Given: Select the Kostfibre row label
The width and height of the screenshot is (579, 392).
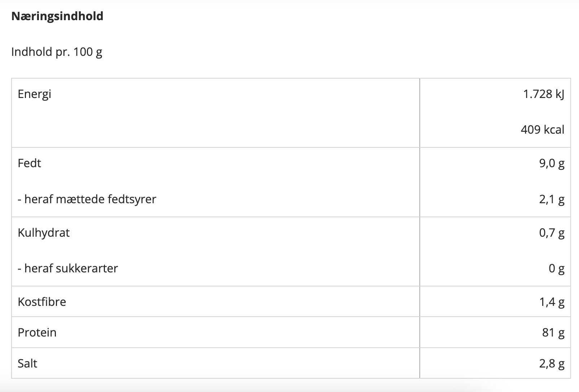Looking at the screenshot, I should (42, 302).
